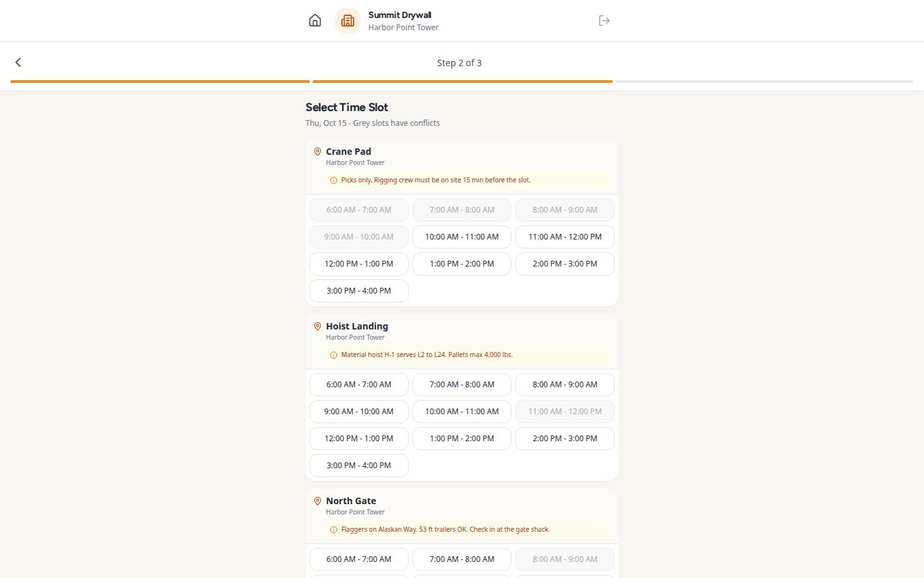Viewport: 924px width, 578px height.
Task: Choose North Gate 7:00 AM - 8:00 AM slot
Action: pos(462,559)
